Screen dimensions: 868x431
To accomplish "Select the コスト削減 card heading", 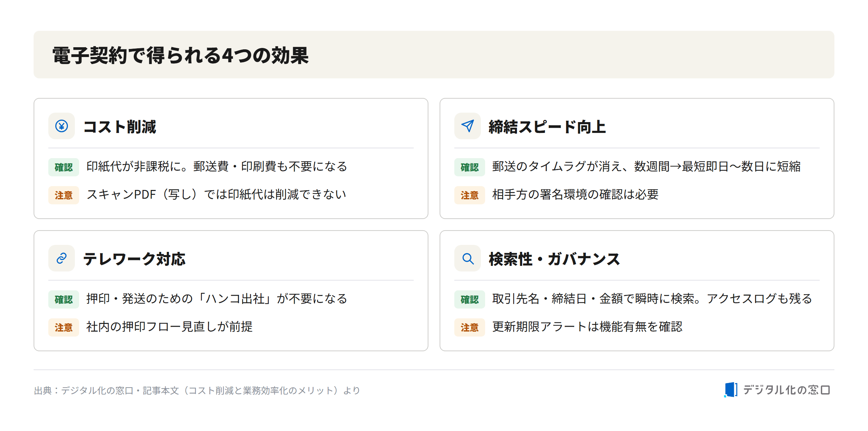I will point(120,127).
